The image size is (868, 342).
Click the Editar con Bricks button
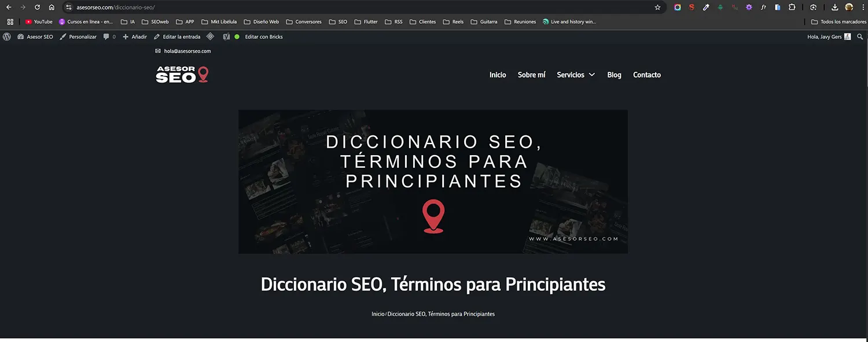[263, 36]
